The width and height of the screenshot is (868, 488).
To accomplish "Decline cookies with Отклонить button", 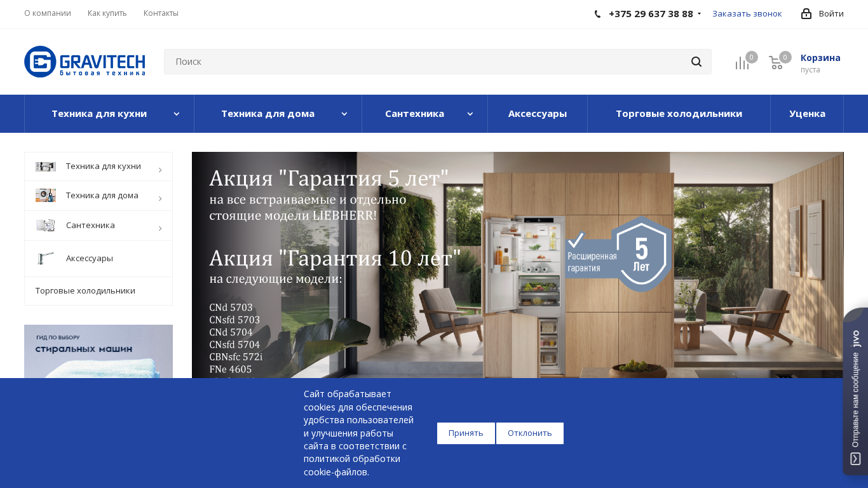I will [x=530, y=433].
